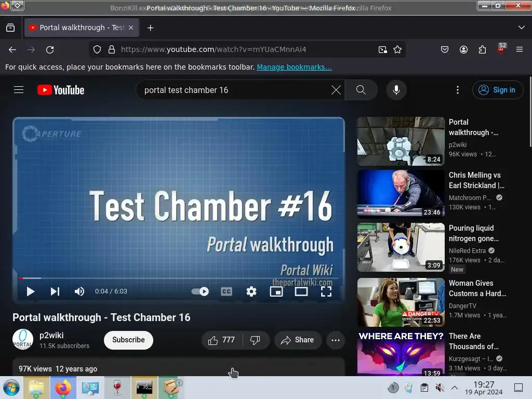The height and width of the screenshot is (399, 532).
Task: Select the Portal walkthrough browser tab
Action: coord(82,28)
